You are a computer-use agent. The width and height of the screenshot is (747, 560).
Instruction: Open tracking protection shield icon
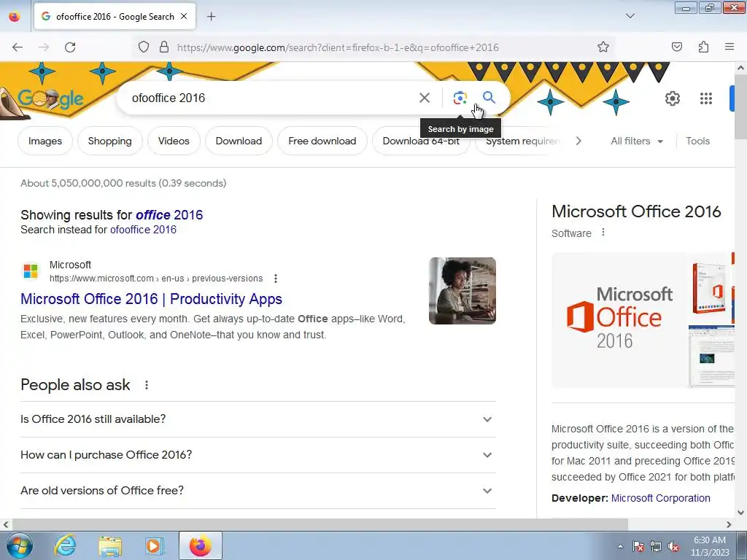[144, 47]
